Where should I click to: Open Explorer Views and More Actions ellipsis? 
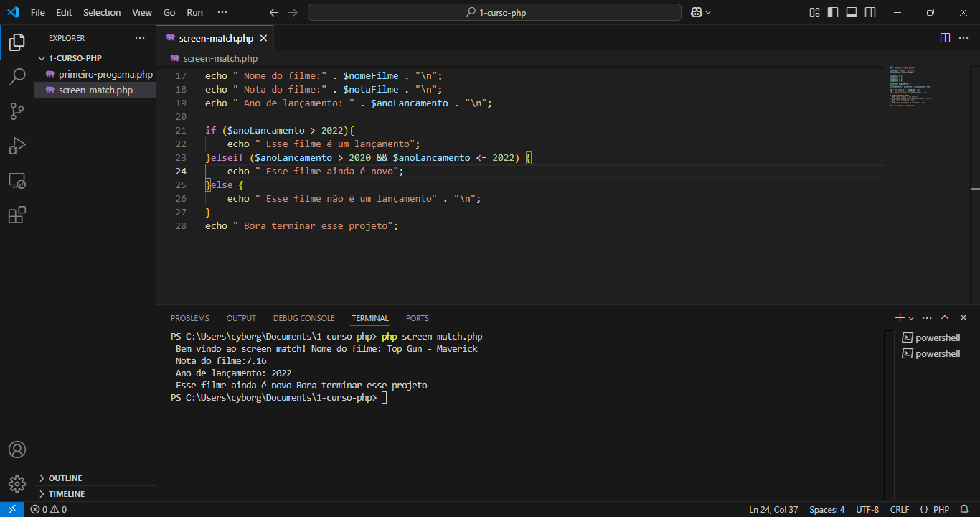[139, 37]
